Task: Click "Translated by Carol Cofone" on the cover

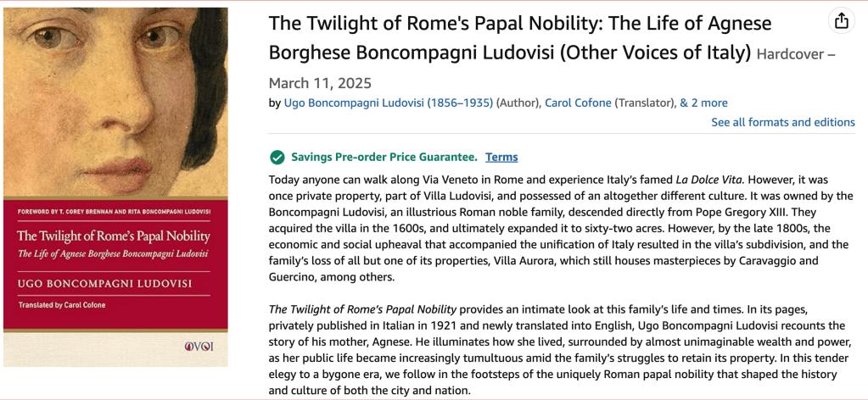Action: click(62, 305)
